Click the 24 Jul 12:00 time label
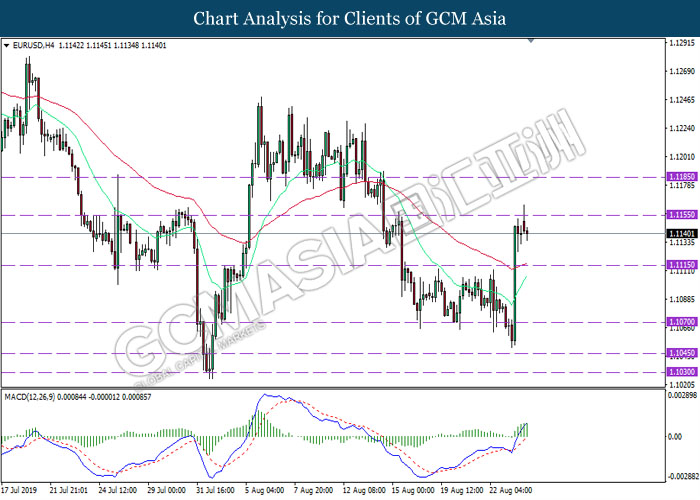700x500 pixels. pos(117,490)
